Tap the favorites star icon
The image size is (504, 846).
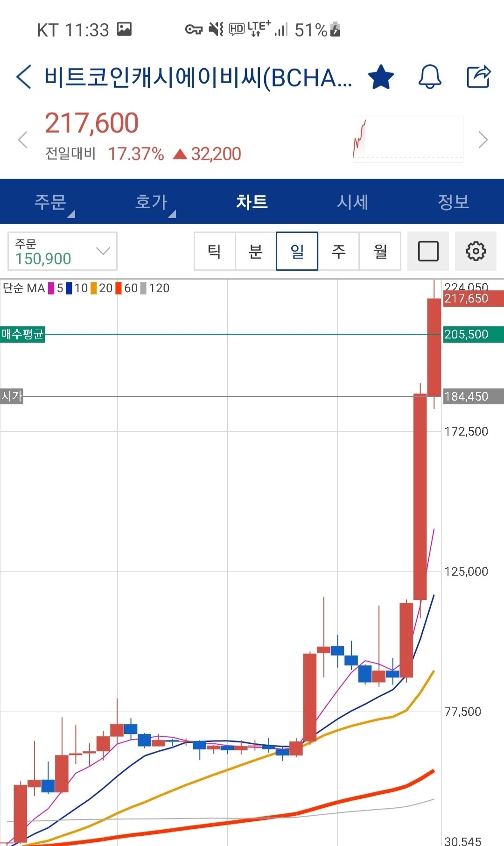[x=381, y=77]
